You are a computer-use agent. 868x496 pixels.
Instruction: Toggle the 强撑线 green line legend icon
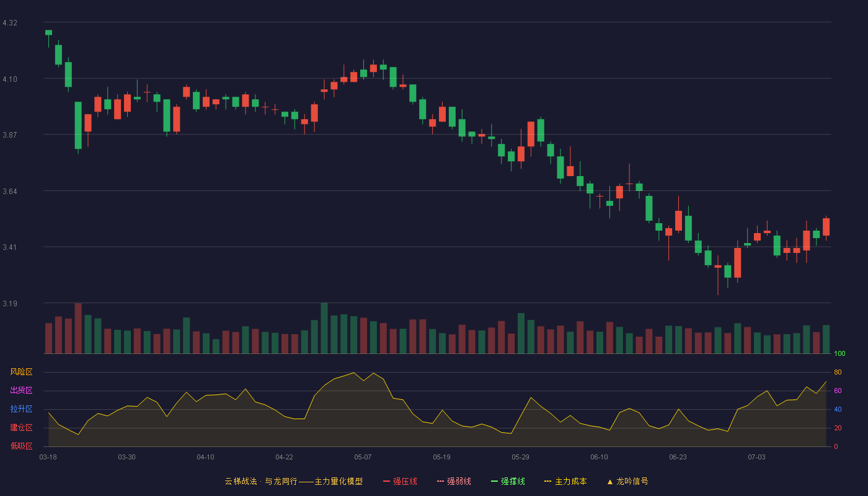(494, 481)
